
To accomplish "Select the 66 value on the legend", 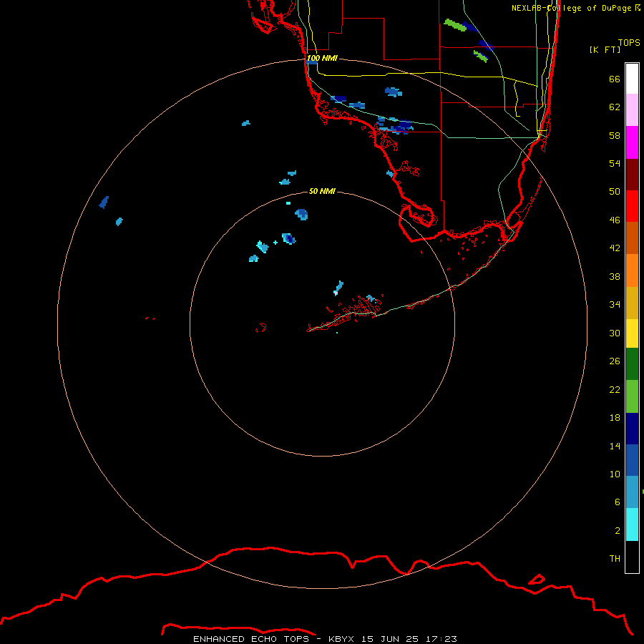I will 615,79.
